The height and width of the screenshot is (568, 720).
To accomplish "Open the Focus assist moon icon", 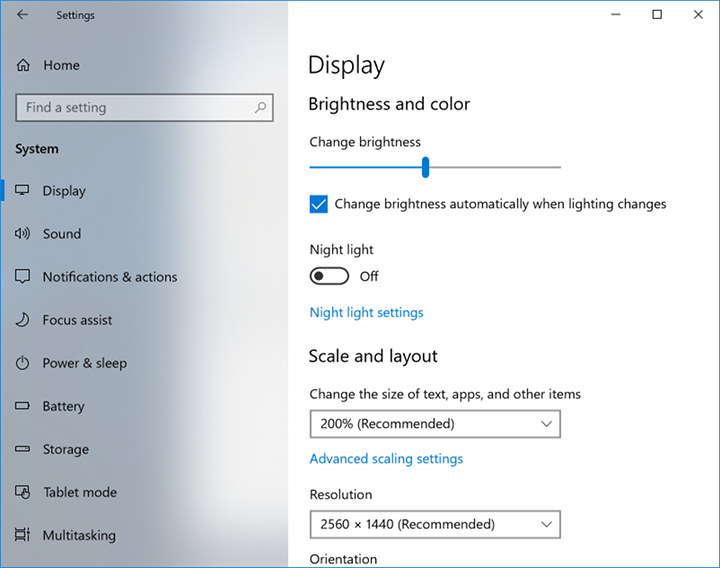I will tap(22, 320).
